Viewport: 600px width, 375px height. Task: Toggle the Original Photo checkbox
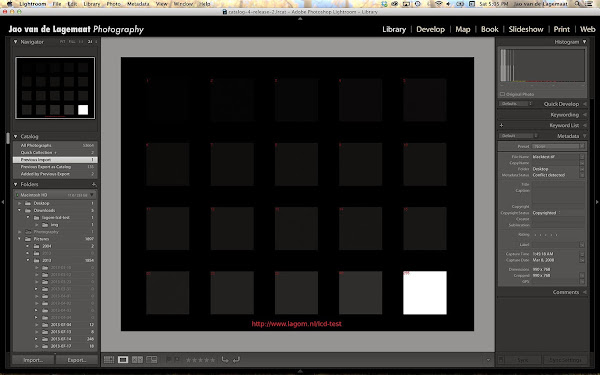point(502,94)
